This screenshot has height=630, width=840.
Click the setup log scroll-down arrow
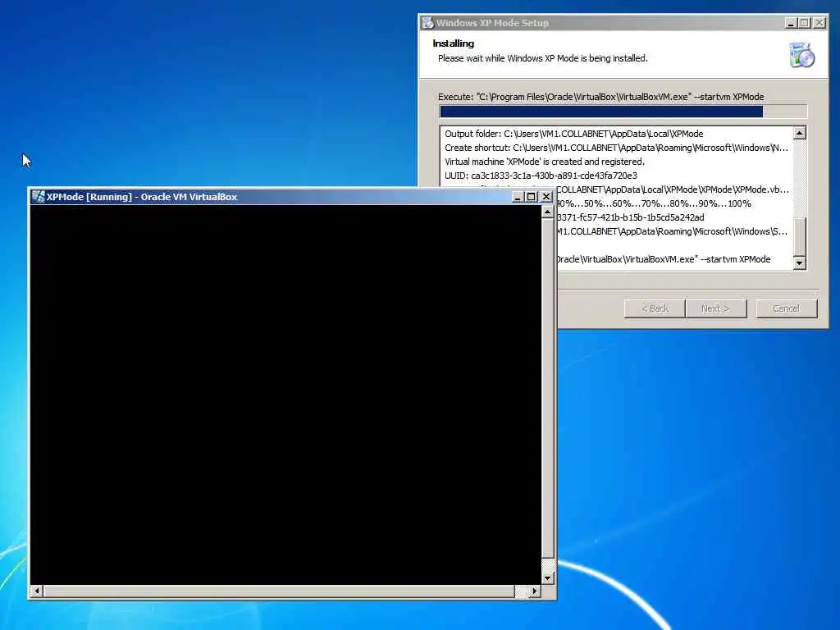pos(799,262)
